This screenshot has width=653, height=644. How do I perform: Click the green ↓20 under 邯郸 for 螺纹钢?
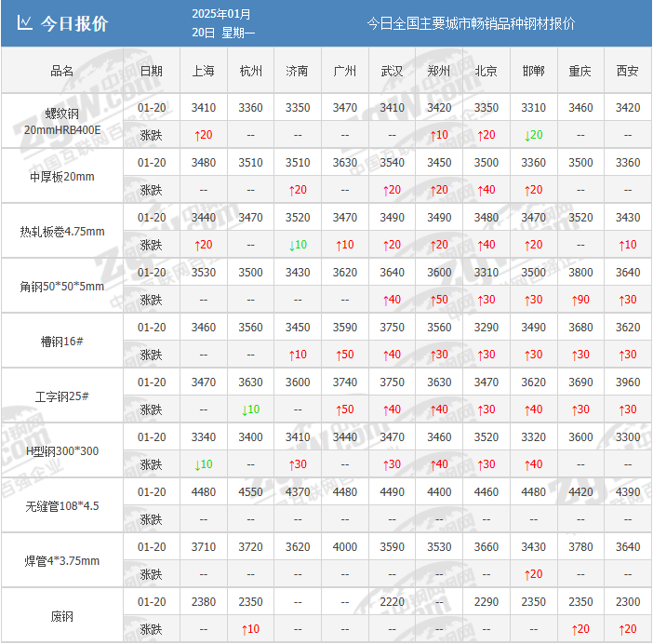pyautogui.click(x=534, y=135)
